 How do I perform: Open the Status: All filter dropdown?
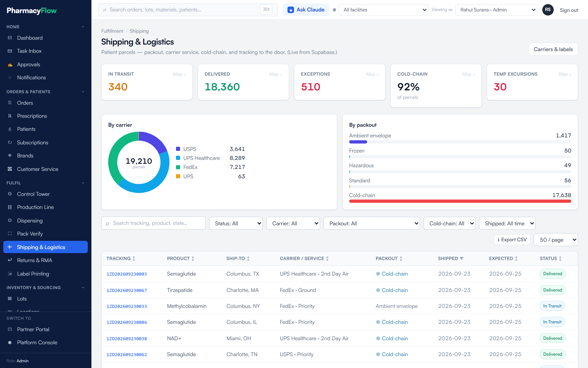(236, 223)
